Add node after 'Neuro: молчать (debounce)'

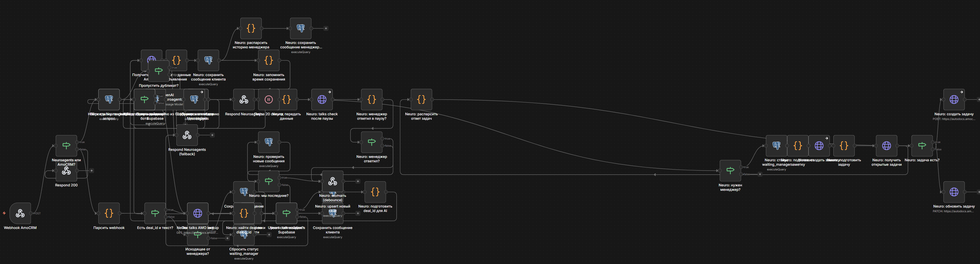[x=358, y=181]
